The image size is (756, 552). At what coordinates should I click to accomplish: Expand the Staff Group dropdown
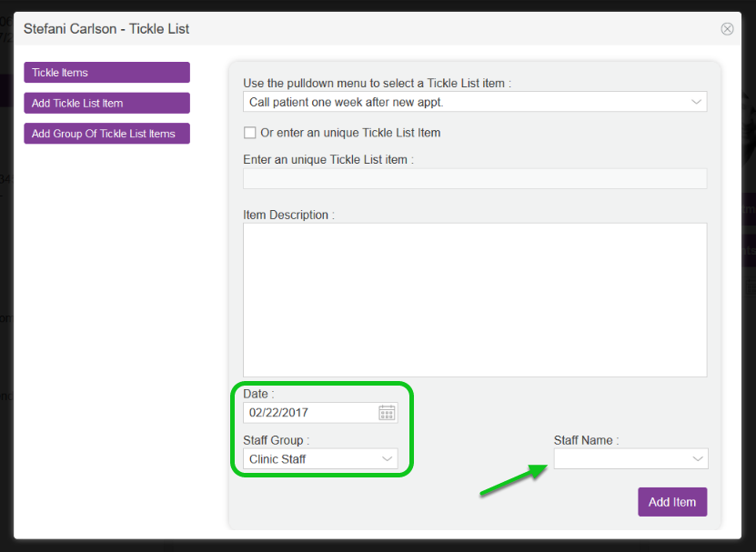click(x=320, y=459)
